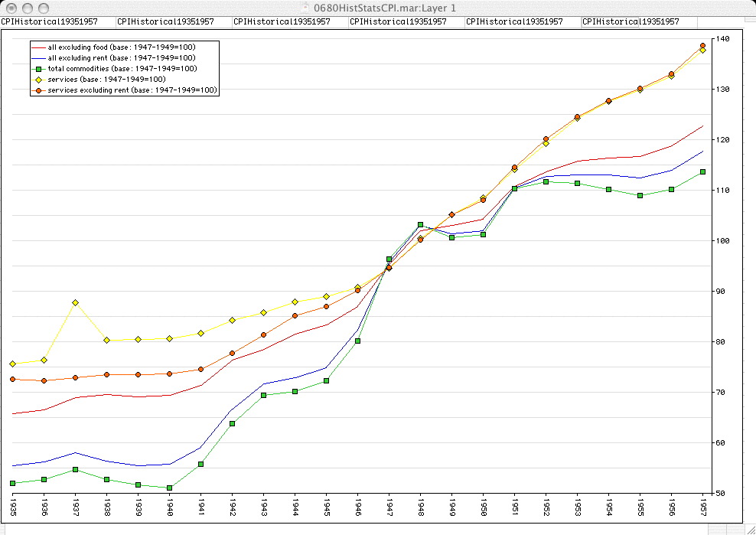The image size is (756, 535).
Task: Click the blue line legend sample
Action: [38, 58]
